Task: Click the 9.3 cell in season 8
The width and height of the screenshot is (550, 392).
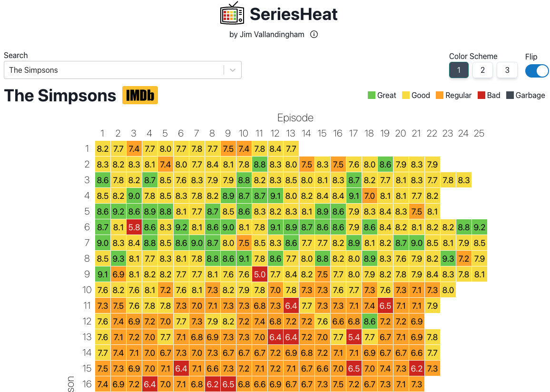Action: coord(118,258)
